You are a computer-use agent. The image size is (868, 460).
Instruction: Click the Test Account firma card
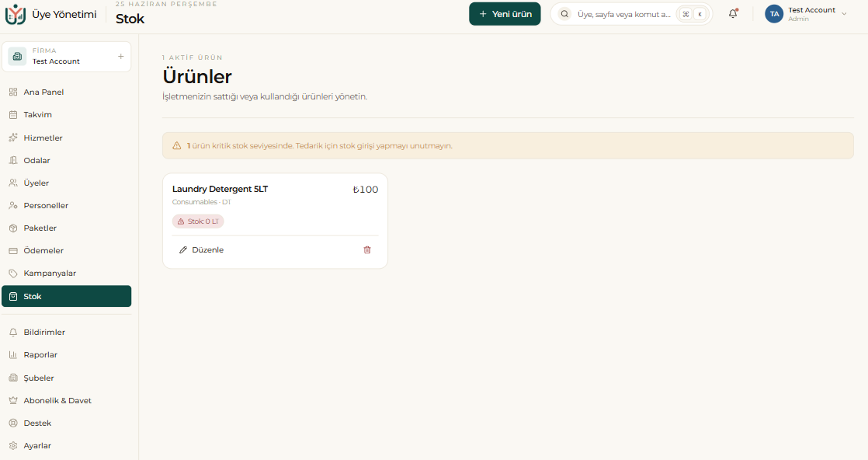point(67,57)
